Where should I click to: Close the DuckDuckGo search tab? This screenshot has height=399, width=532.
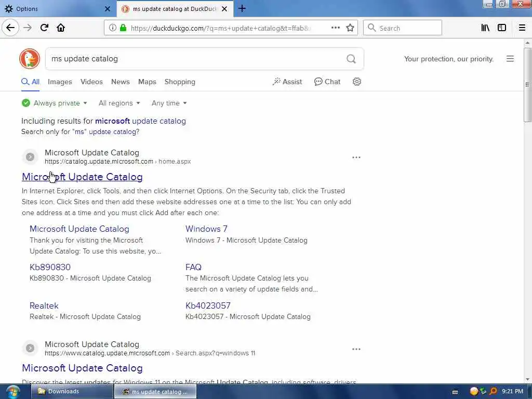[224, 9]
